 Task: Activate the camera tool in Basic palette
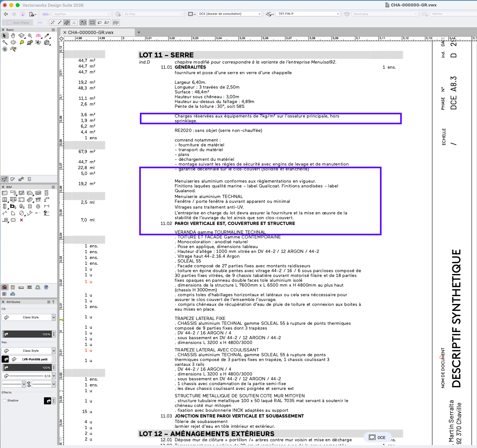47,42
